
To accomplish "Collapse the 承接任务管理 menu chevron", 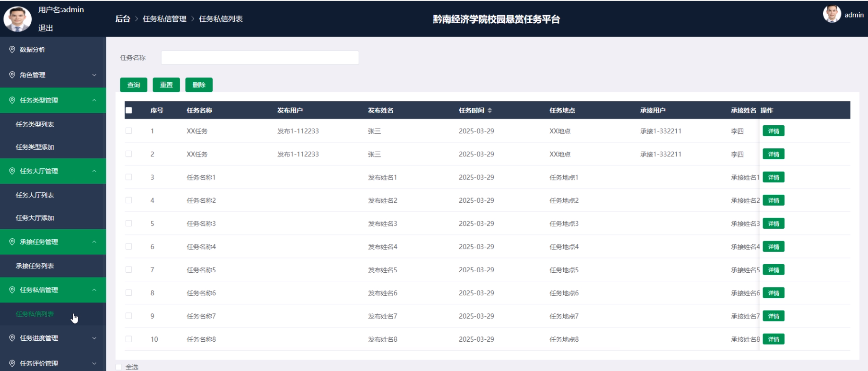I will 94,242.
